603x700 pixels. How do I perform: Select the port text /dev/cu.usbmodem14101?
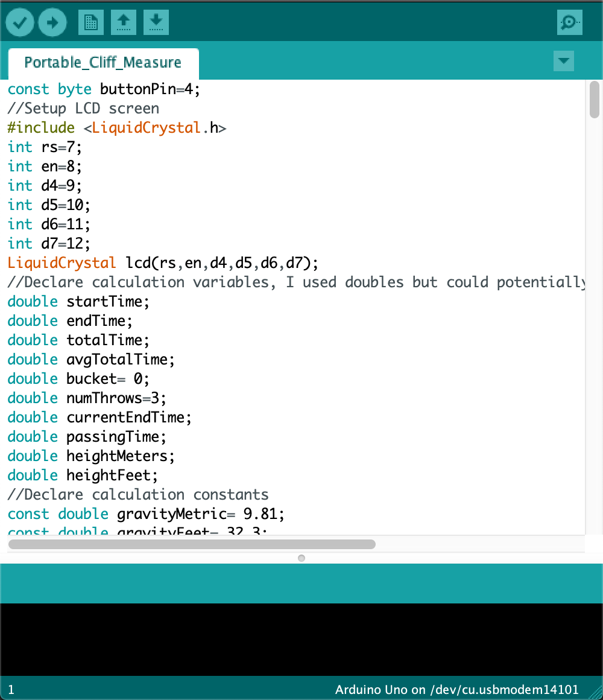click(502, 689)
